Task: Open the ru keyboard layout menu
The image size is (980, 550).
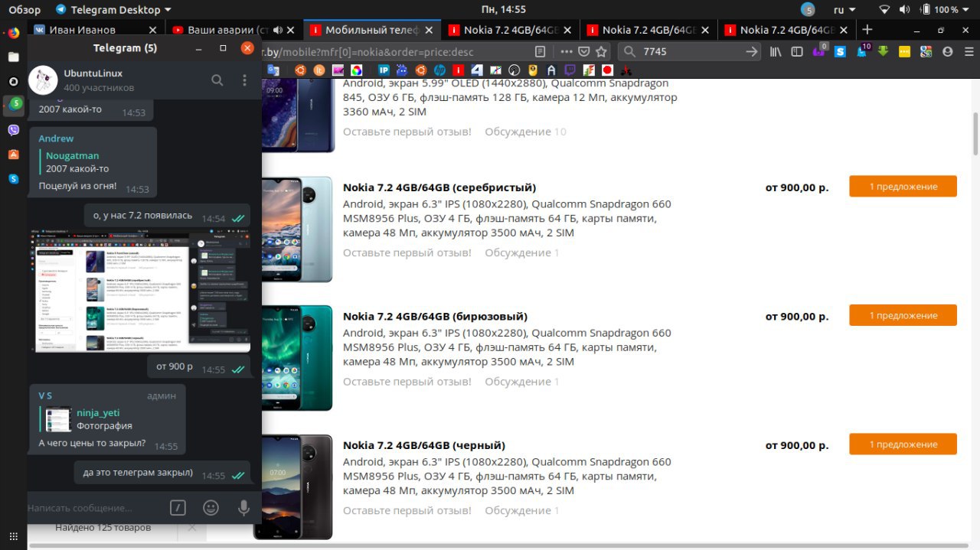Action: pos(844,10)
